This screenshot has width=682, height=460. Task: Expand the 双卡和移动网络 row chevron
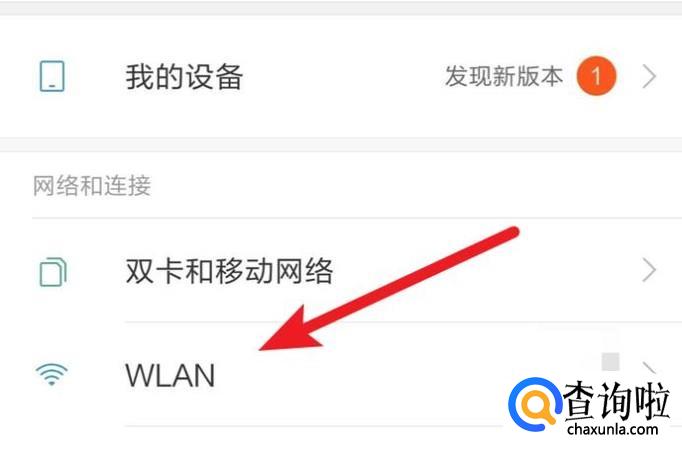pos(649,270)
